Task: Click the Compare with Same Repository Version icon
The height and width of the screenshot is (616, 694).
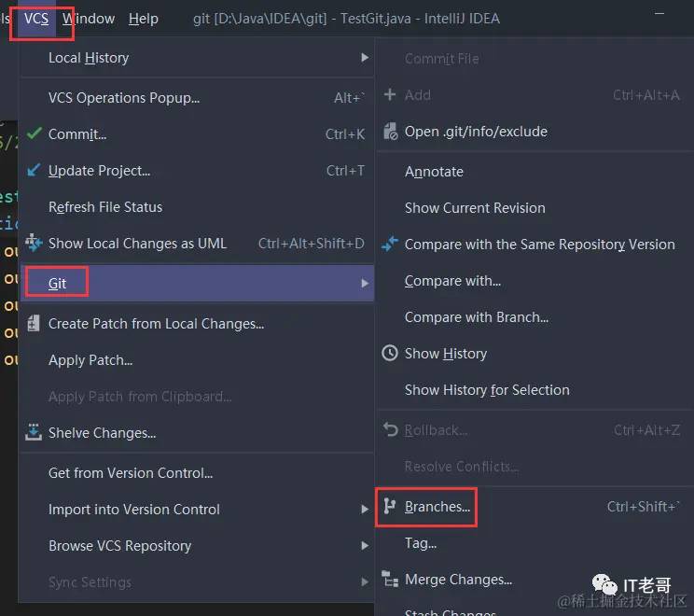Action: coord(390,244)
